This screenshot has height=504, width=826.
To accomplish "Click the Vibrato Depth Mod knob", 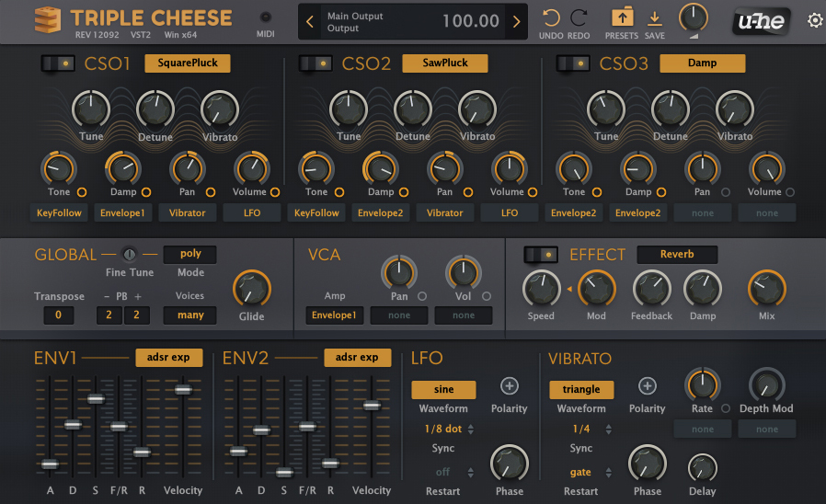I will [766, 385].
